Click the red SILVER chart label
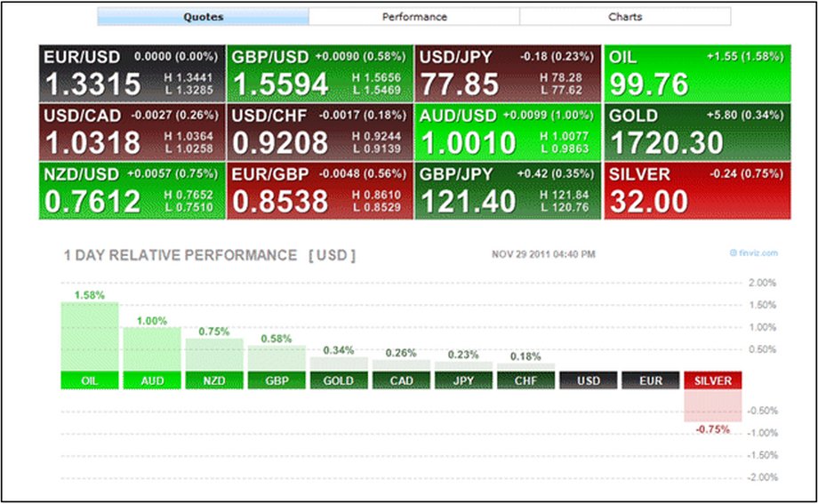This screenshot has width=818, height=504. pyautogui.click(x=712, y=380)
